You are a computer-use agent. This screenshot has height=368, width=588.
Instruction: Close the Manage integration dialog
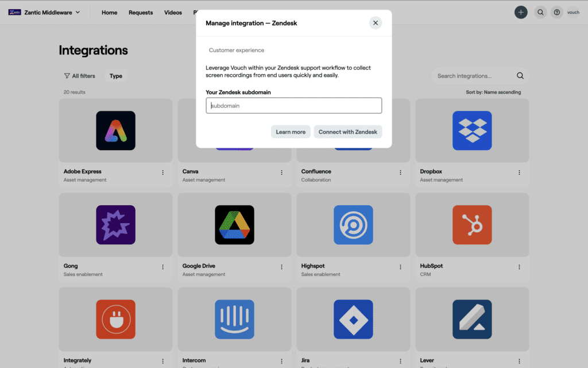coord(376,23)
